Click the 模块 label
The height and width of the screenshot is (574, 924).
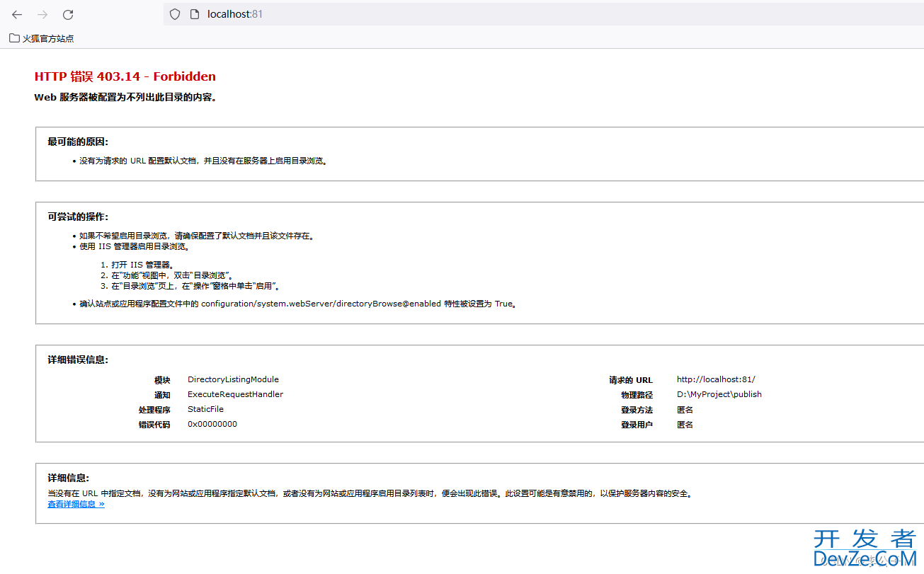pyautogui.click(x=162, y=380)
